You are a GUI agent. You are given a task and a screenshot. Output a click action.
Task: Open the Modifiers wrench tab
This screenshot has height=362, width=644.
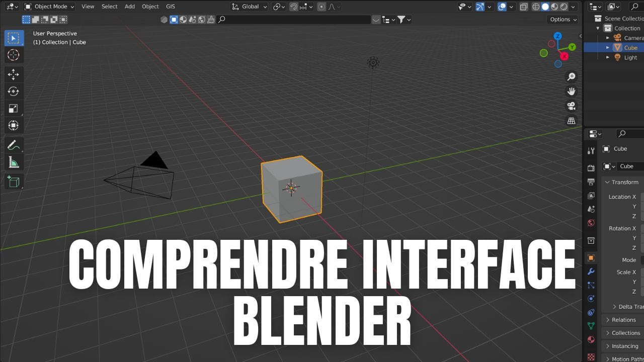point(591,271)
